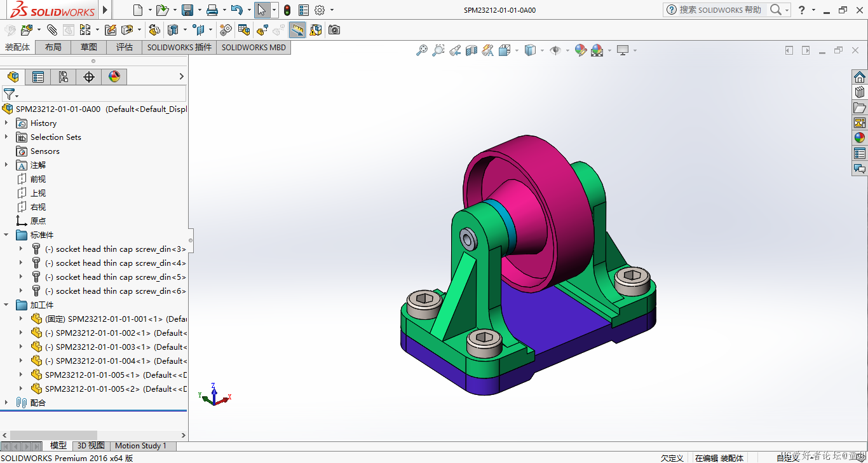
Task: Click the 自定义 status bar entry
Action: tap(789, 458)
